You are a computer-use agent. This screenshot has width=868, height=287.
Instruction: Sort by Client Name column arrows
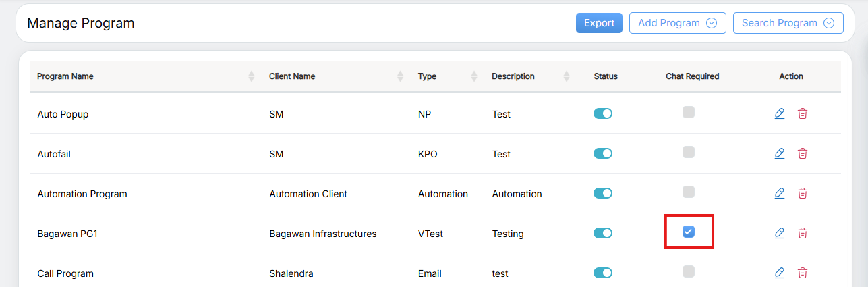[x=400, y=76]
